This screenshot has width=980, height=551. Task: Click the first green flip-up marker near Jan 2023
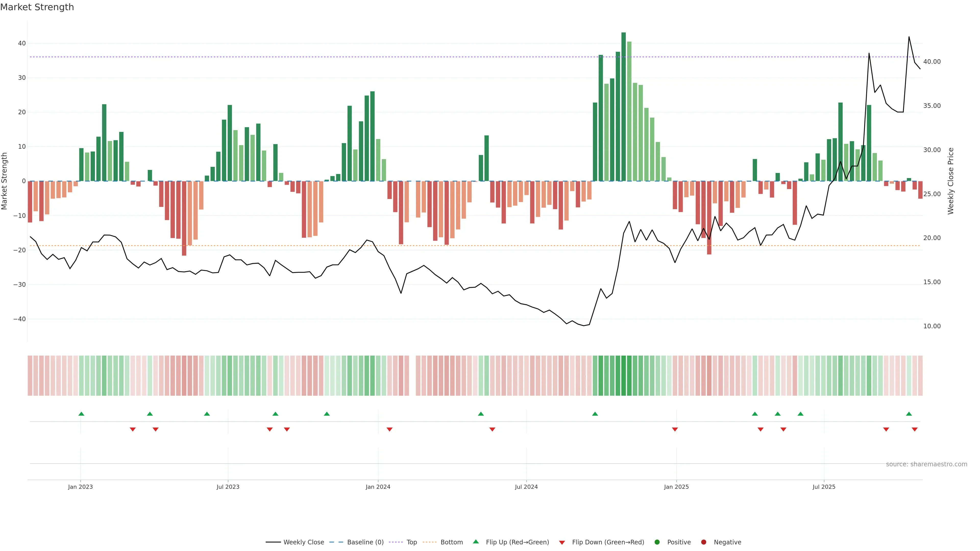81,414
